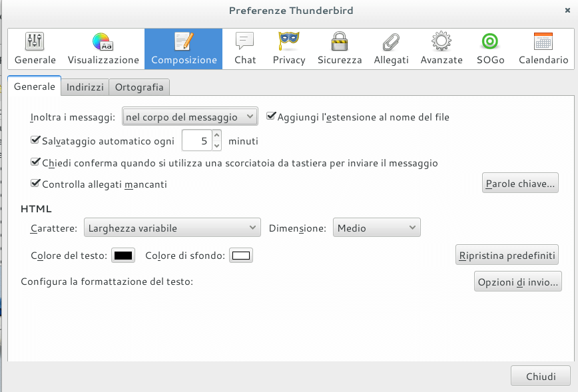
Task: Switch to the Ortografia tab
Action: (140, 87)
